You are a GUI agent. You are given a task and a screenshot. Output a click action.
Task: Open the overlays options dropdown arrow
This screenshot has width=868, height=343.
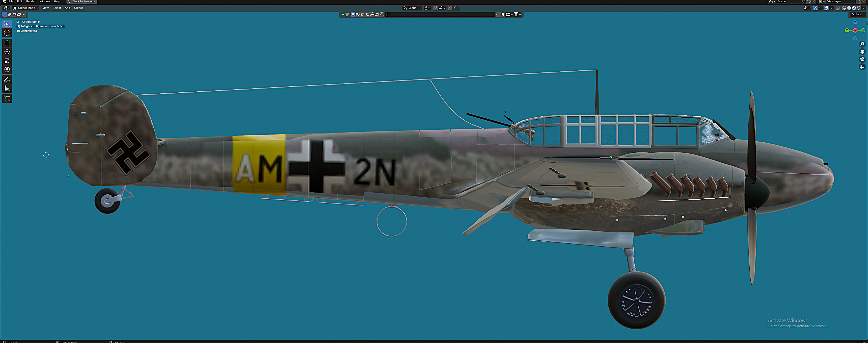click(x=831, y=8)
